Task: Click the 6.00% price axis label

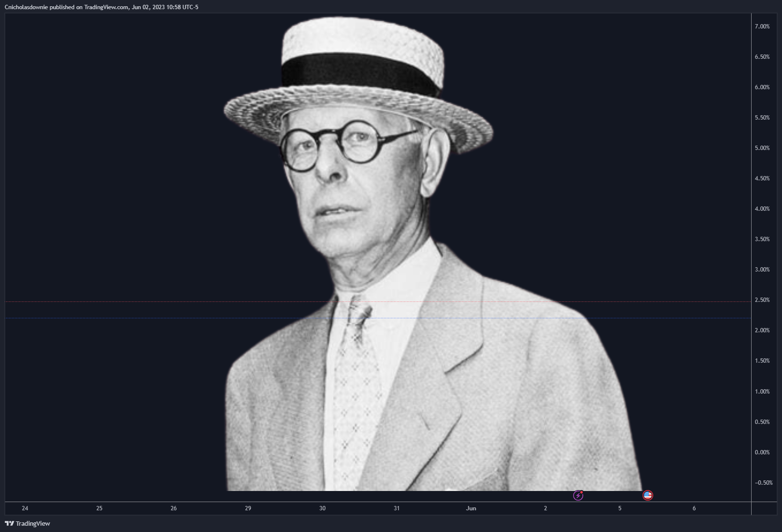Action: click(762, 87)
